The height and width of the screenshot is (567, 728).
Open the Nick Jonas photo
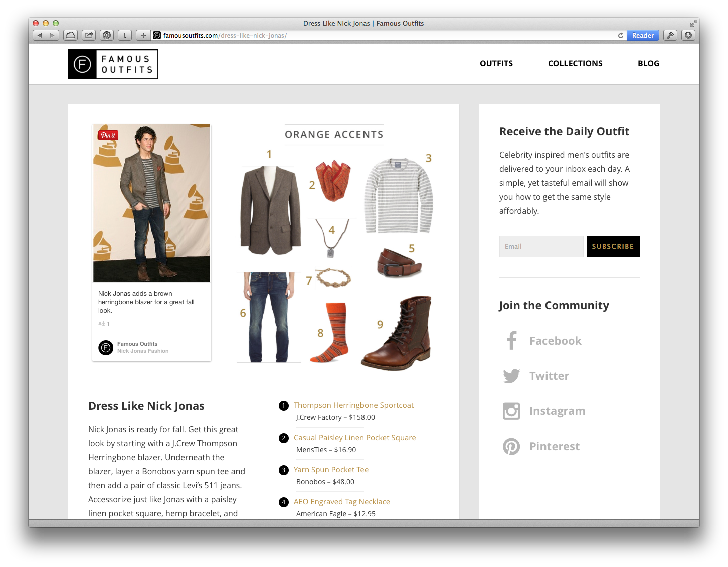coord(151,204)
